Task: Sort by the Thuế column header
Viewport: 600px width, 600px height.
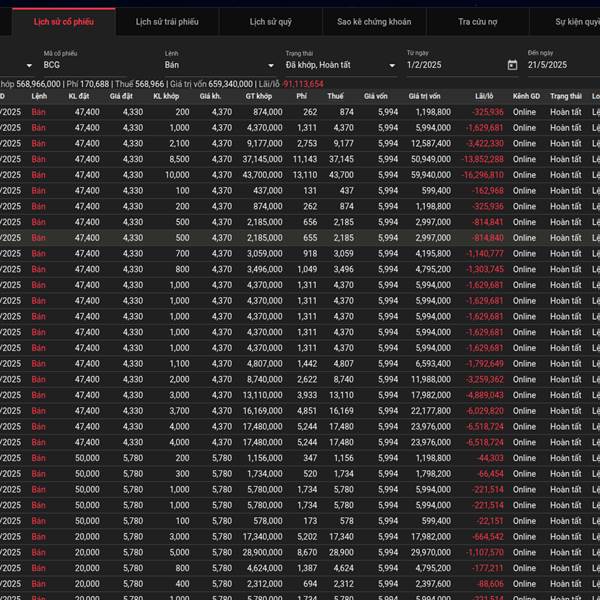Action: (335, 96)
